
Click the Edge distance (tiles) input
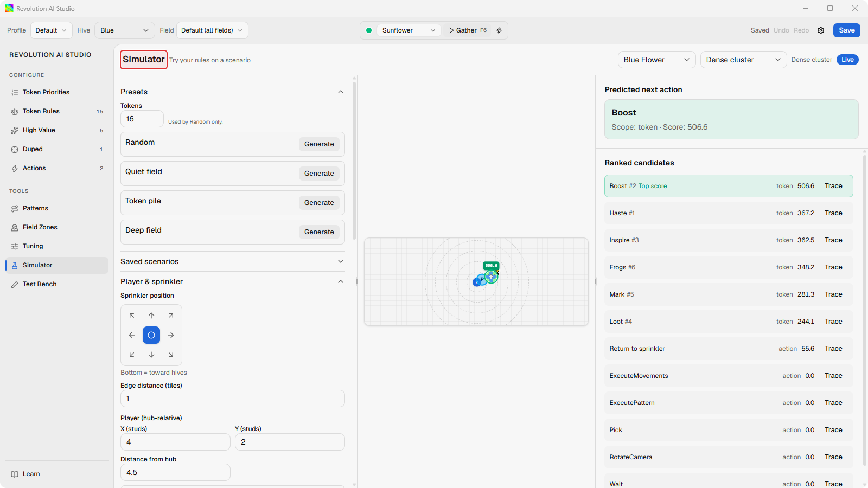tap(232, 399)
